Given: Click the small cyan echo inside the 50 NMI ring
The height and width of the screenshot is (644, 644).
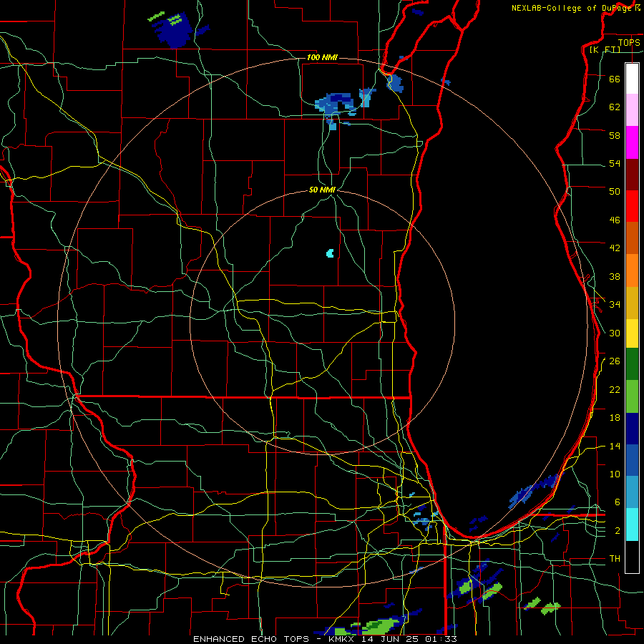Looking at the screenshot, I should 330,253.
